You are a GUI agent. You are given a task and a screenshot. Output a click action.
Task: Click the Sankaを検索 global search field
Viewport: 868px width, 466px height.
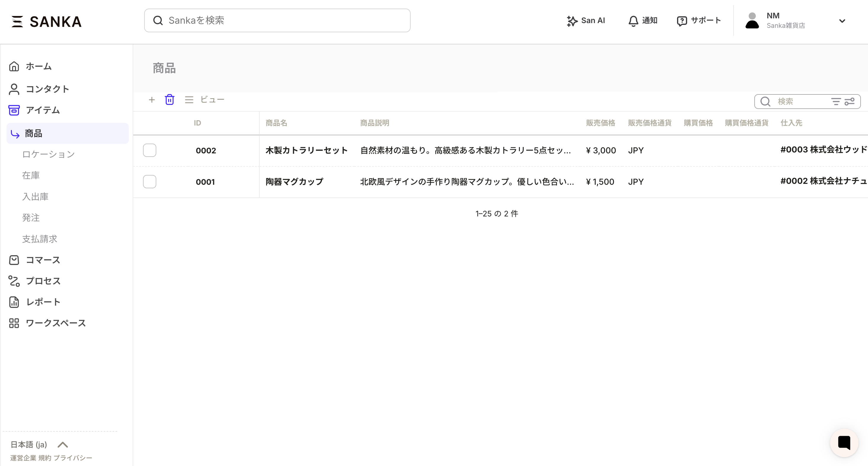pos(277,20)
